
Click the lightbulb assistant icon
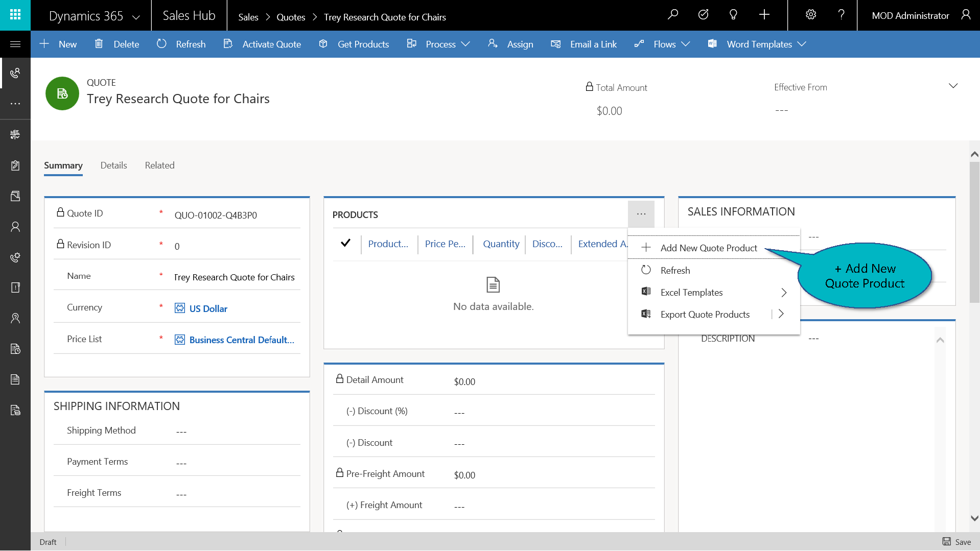(x=733, y=15)
